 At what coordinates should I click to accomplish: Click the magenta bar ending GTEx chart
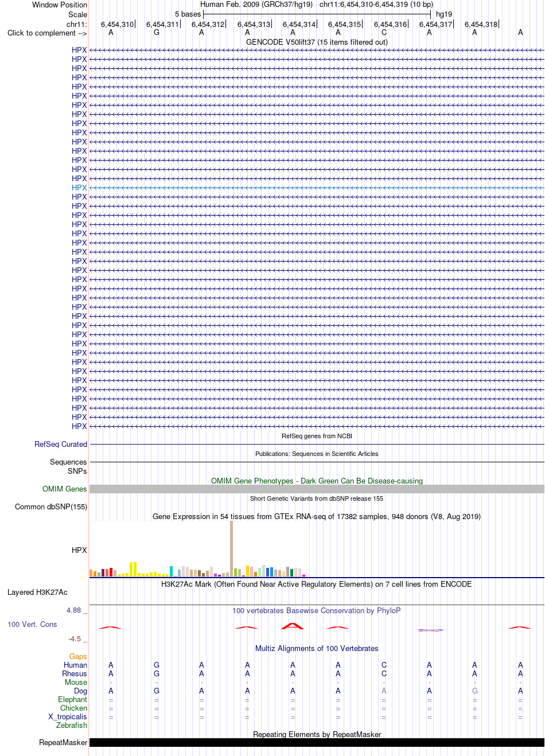[x=303, y=575]
